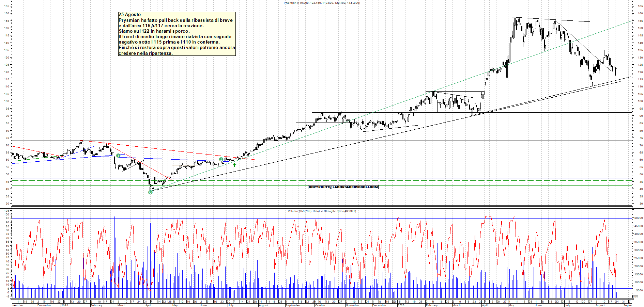Click the 10000 volume axis label

tap(638, 282)
